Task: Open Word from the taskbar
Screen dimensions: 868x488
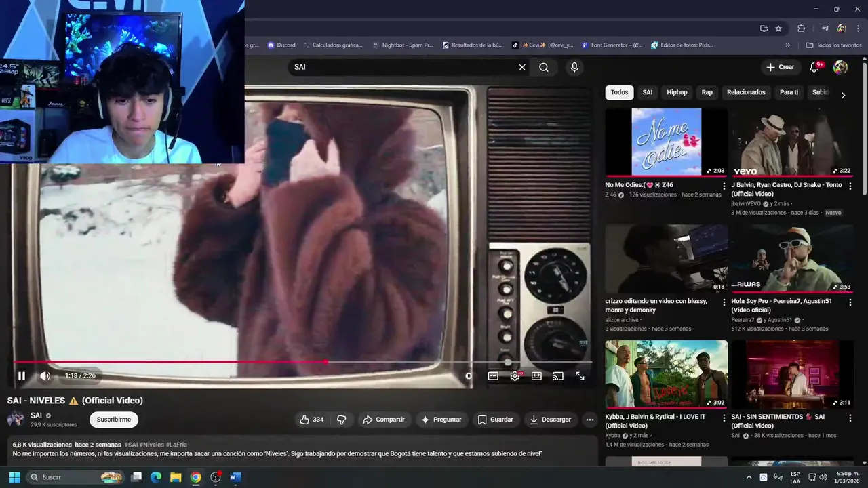Action: click(x=235, y=477)
